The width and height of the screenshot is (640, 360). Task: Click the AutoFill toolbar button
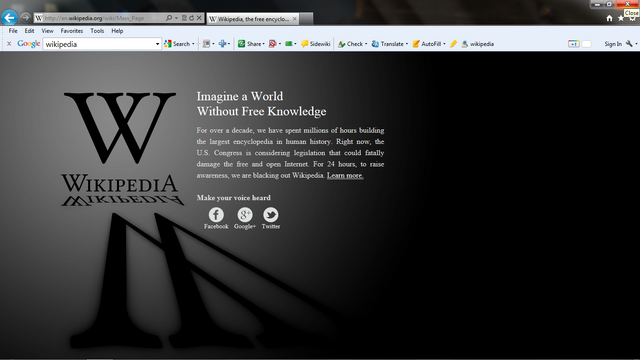pyautogui.click(x=427, y=44)
